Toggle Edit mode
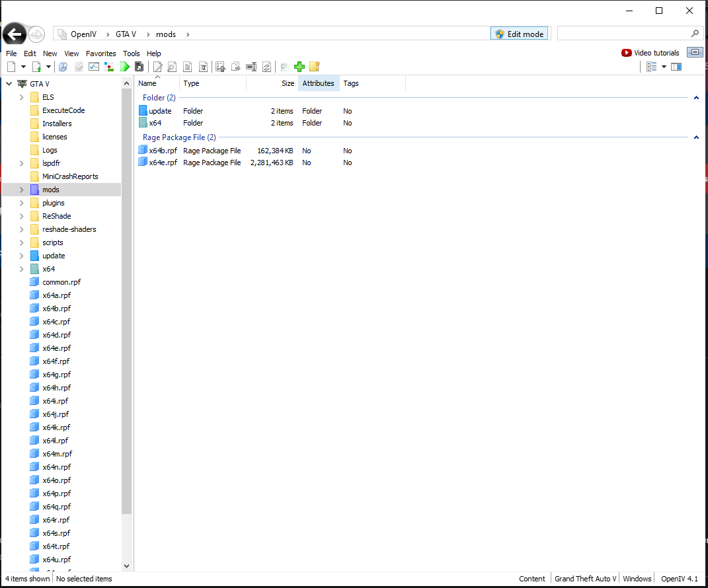 pos(519,34)
